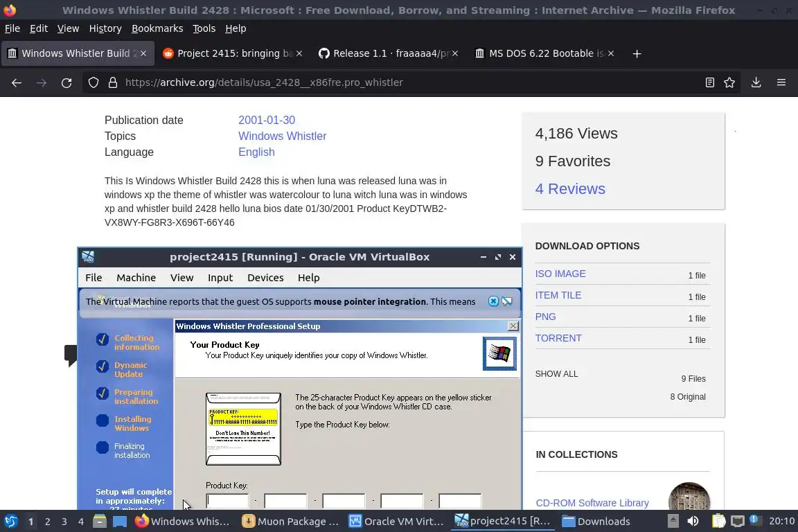This screenshot has width=798, height=532.
Task: Open Firefox File menu
Action: coord(12,28)
